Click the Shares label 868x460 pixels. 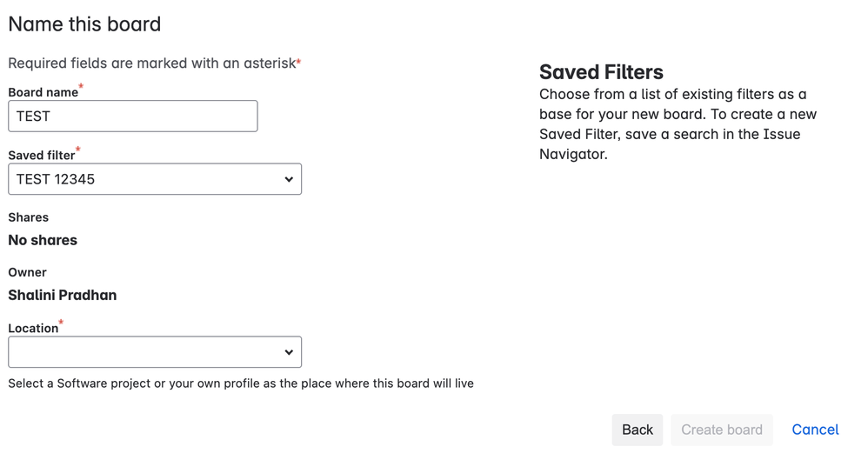click(x=28, y=217)
